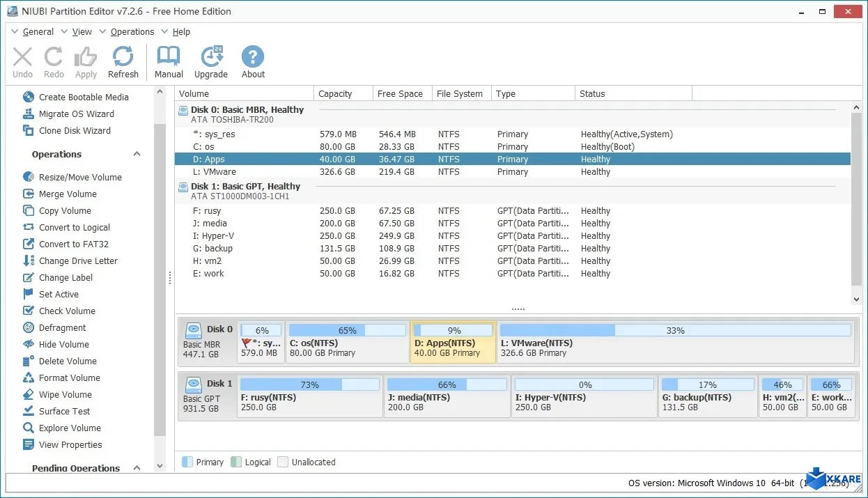The height and width of the screenshot is (498, 868).
Task: Click J: media partition block in map
Action: click(447, 396)
